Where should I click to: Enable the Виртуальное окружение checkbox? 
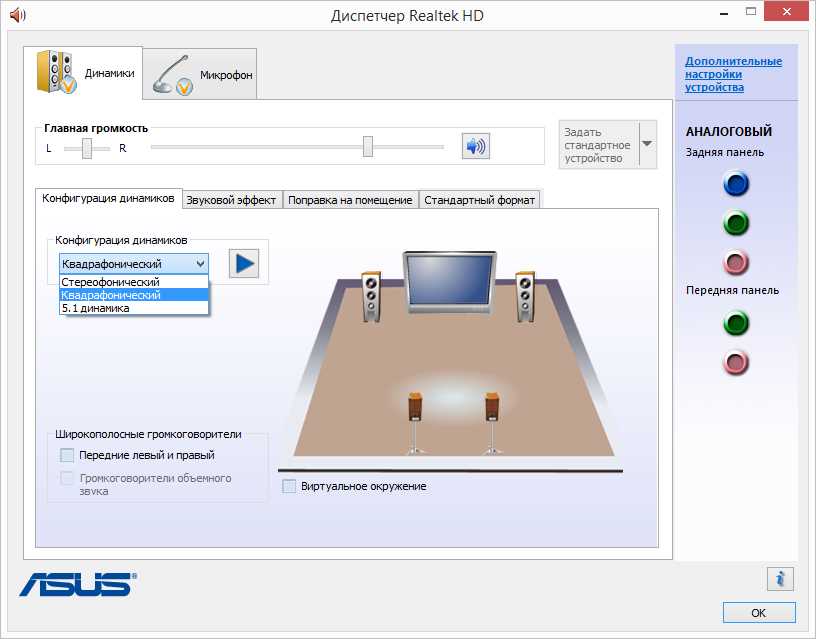(x=290, y=486)
